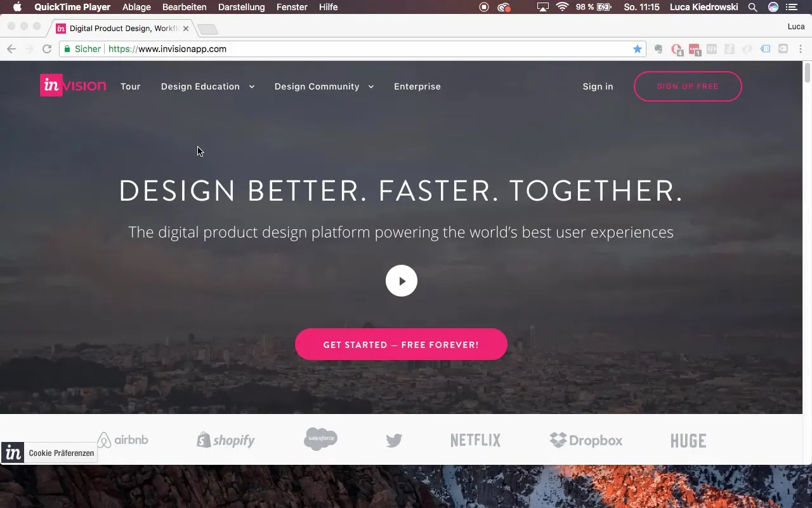Click the Luca profile button in Chrome
The image size is (812, 508).
[x=796, y=26]
